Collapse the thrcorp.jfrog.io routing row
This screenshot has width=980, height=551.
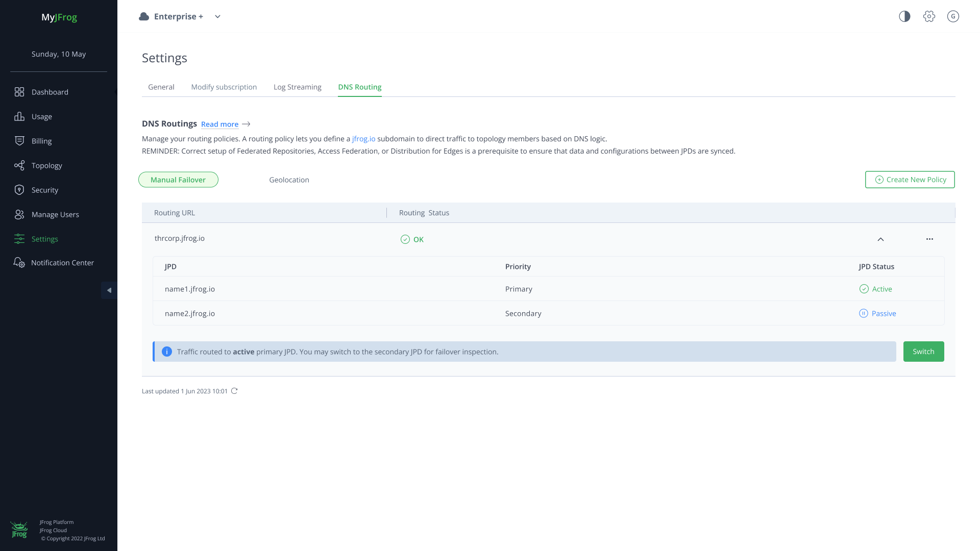pyautogui.click(x=880, y=239)
